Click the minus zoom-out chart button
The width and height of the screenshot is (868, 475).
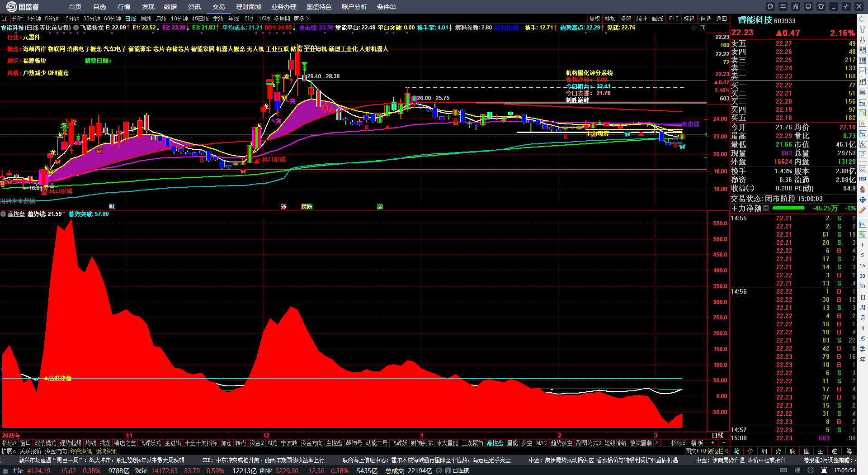point(723,443)
